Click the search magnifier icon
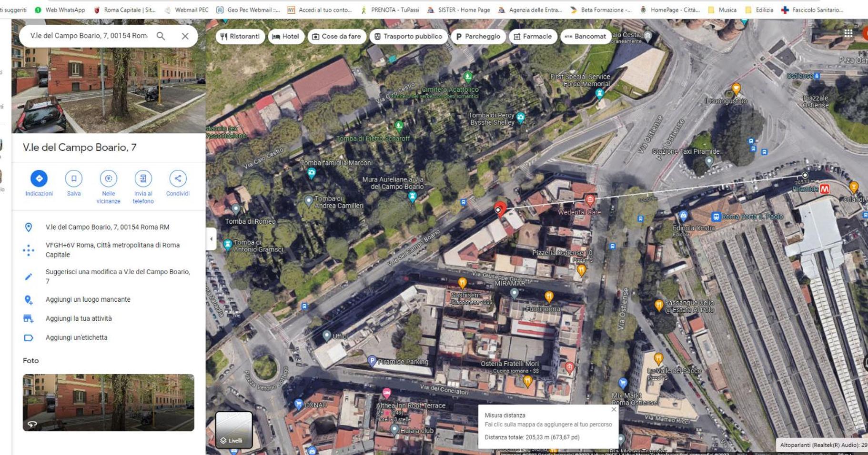This screenshot has height=455, width=868. point(161,36)
